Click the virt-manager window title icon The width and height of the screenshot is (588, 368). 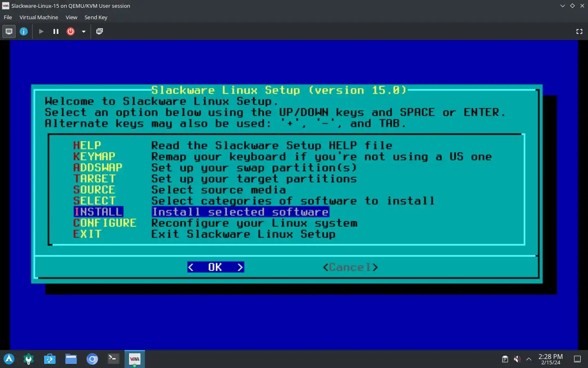[5, 6]
